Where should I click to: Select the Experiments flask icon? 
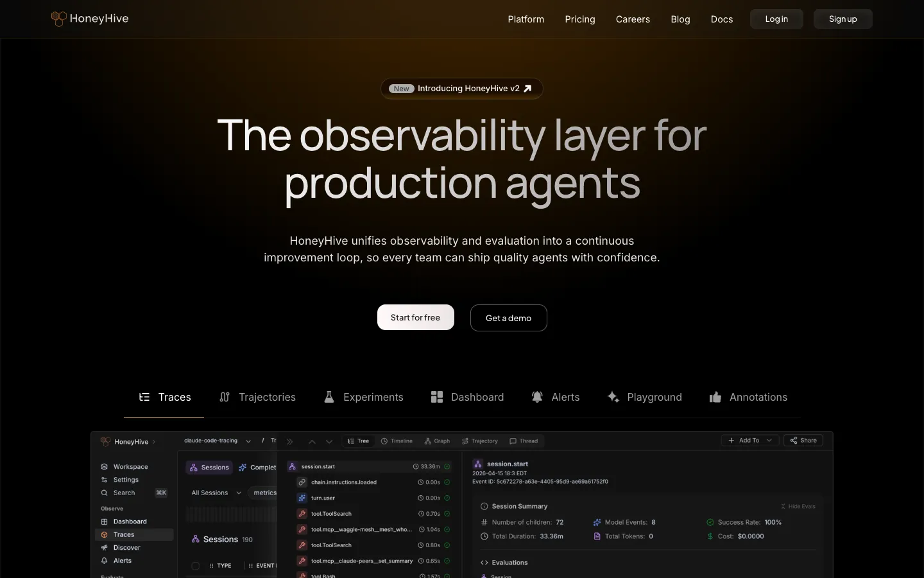click(x=329, y=397)
